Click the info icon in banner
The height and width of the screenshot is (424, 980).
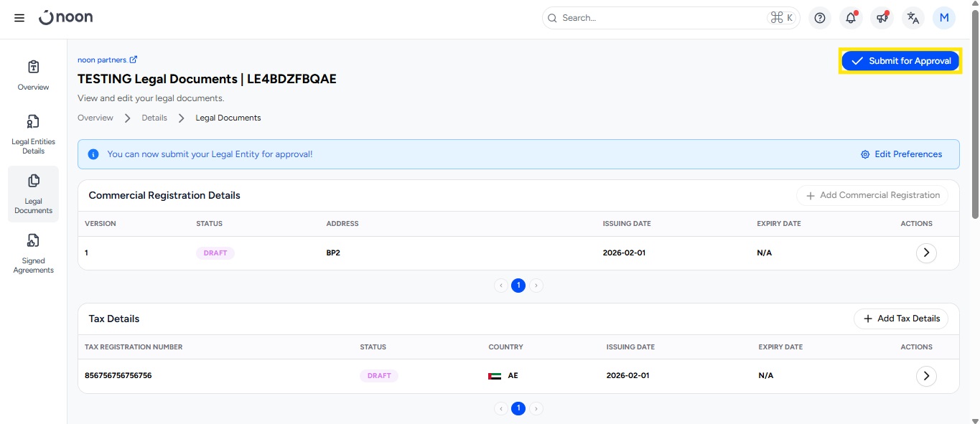[x=93, y=154]
